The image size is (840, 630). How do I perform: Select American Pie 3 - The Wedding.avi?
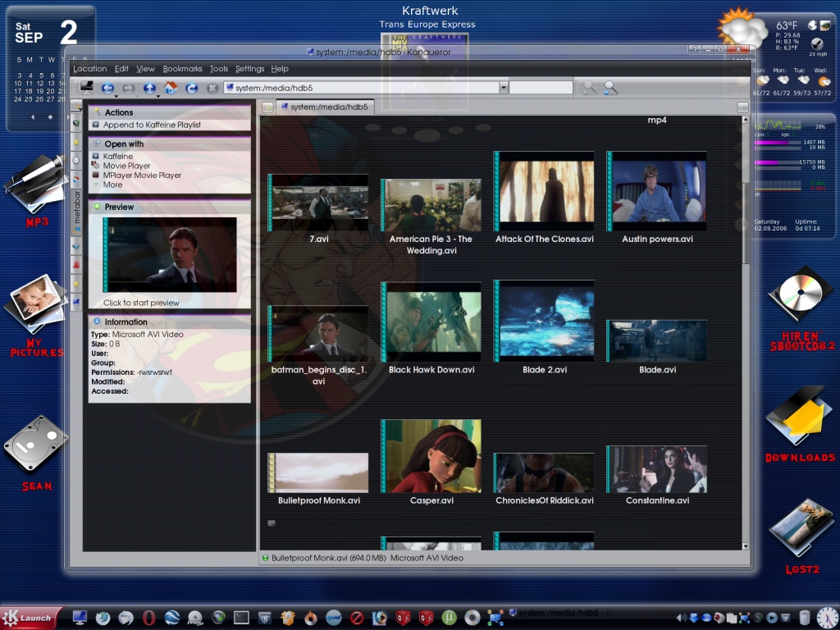tap(431, 205)
